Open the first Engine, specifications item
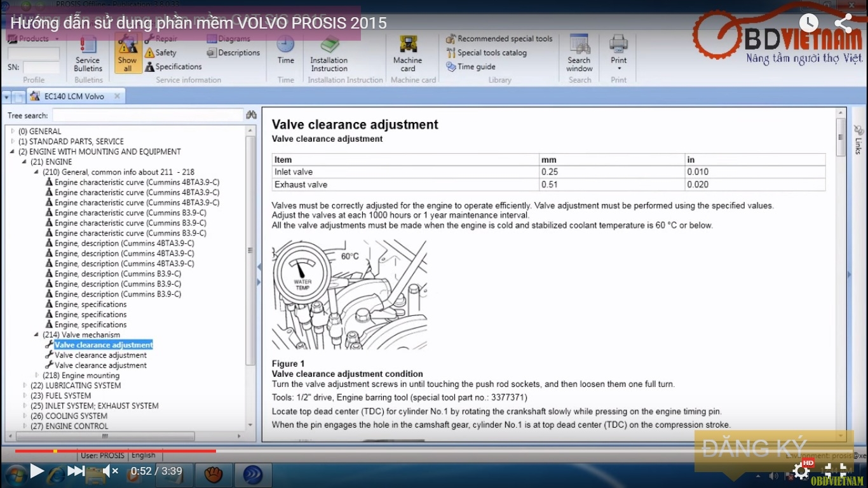 point(90,304)
